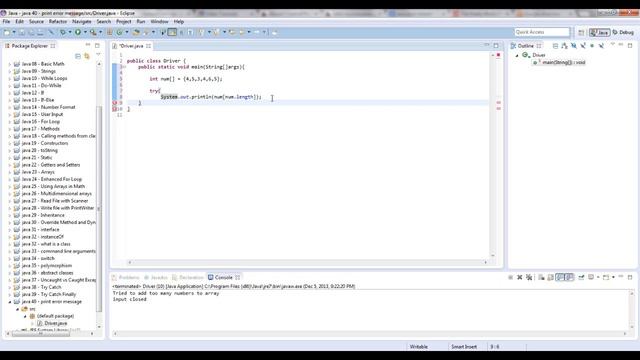Click the Clear Console icon

coord(541,278)
